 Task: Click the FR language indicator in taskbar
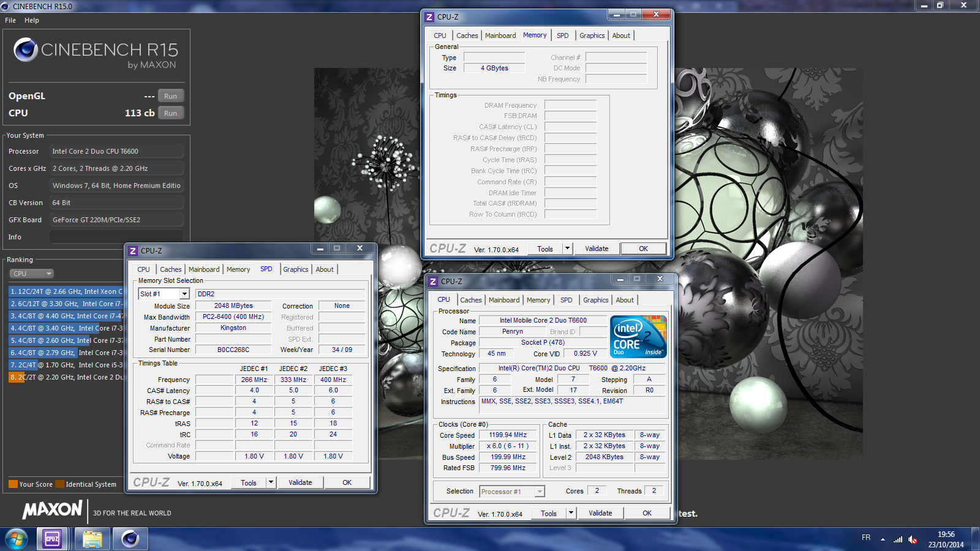866,538
